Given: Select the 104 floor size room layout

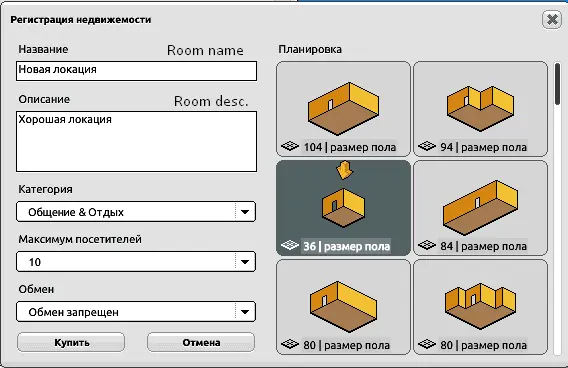Looking at the screenshot, I should tap(343, 109).
